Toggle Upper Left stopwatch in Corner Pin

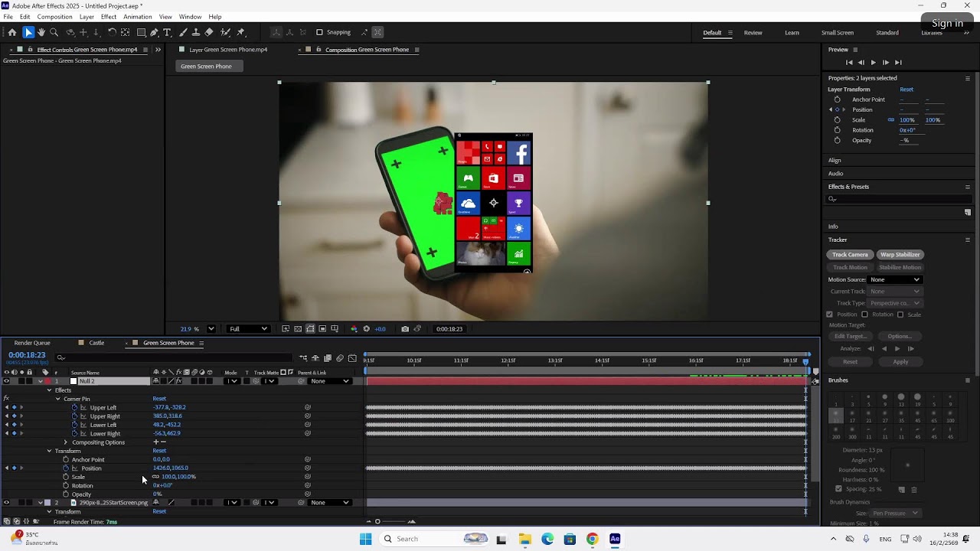click(75, 408)
